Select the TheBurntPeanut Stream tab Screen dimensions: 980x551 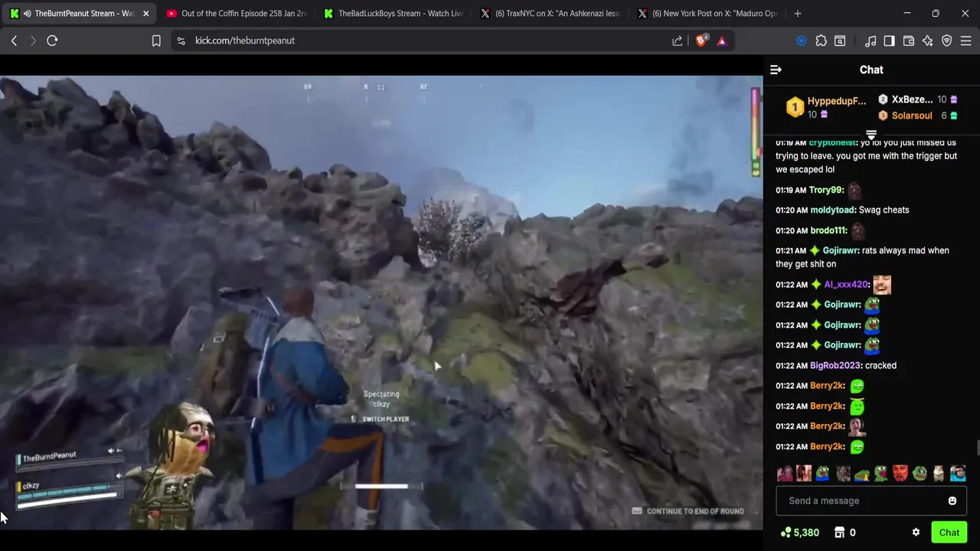[79, 14]
